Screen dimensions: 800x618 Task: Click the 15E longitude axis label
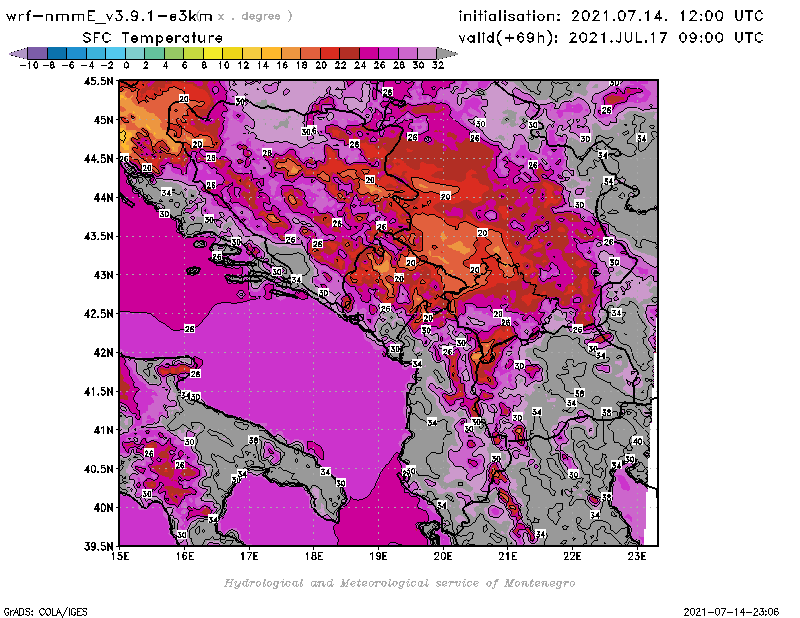point(120,556)
